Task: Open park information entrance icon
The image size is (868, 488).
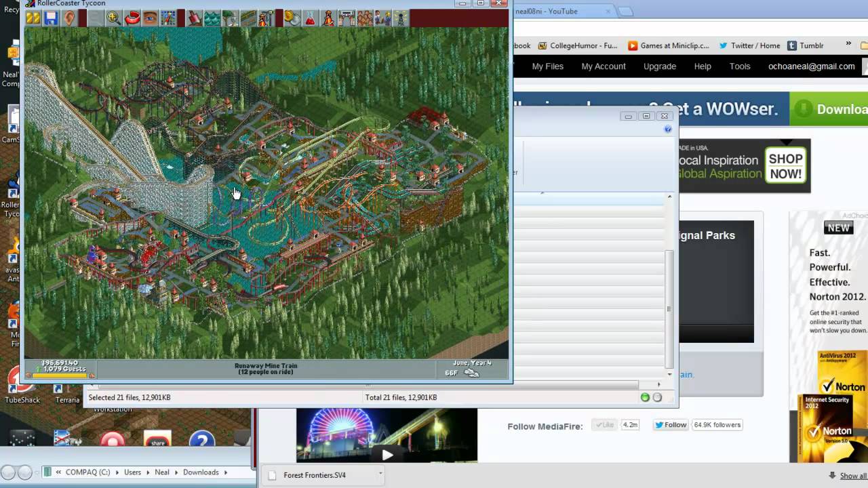Action: pyautogui.click(x=347, y=18)
